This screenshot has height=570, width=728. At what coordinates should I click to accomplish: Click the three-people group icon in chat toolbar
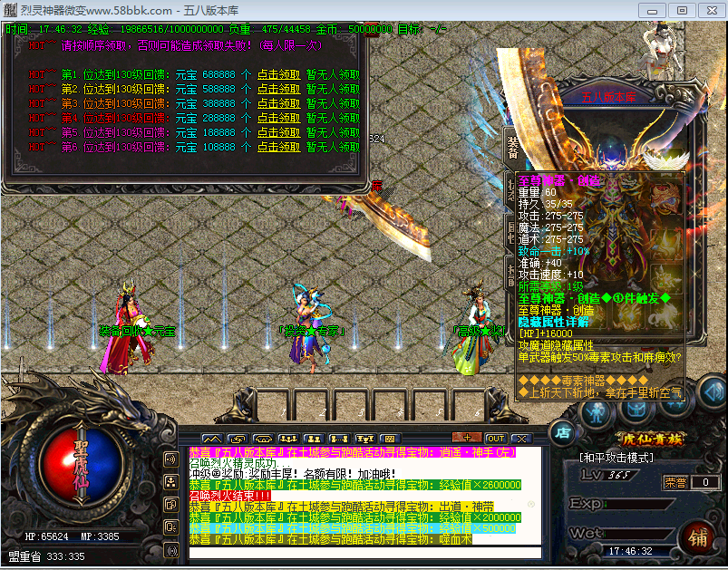tap(288, 439)
